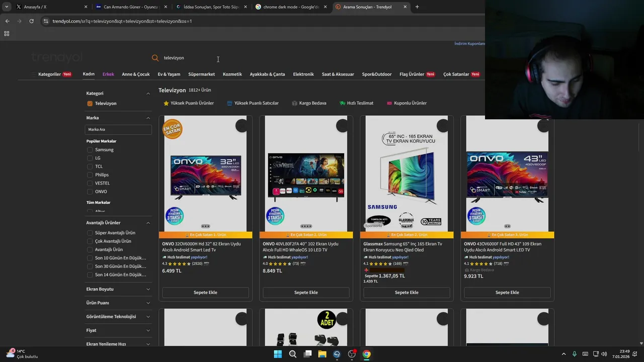Check the Son 10 Günün En Düşük checkbox
The width and height of the screenshot is (644, 362).
point(90,258)
